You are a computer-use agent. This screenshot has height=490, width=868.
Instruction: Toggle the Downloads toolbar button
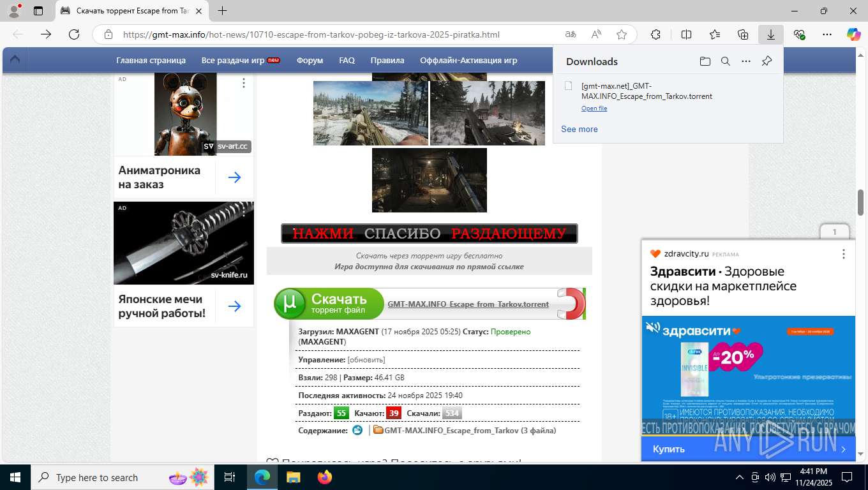coord(771,34)
